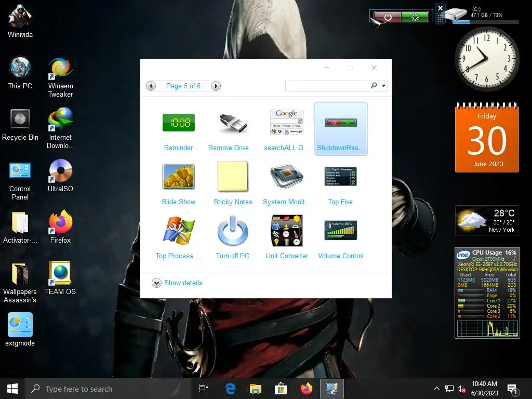The height and width of the screenshot is (399, 532).
Task: Click the muted volume tray icon
Action: (x=461, y=389)
